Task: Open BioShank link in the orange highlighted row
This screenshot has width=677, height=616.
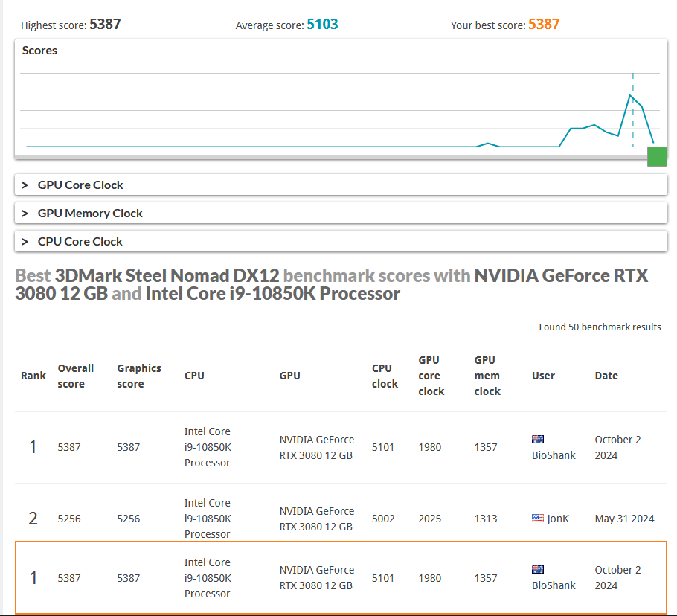Action: point(554,585)
